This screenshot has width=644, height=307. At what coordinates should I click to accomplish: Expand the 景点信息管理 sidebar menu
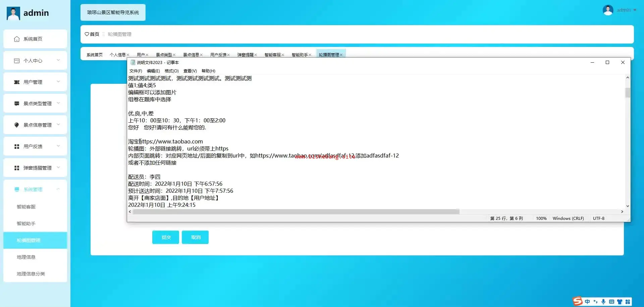pos(58,125)
